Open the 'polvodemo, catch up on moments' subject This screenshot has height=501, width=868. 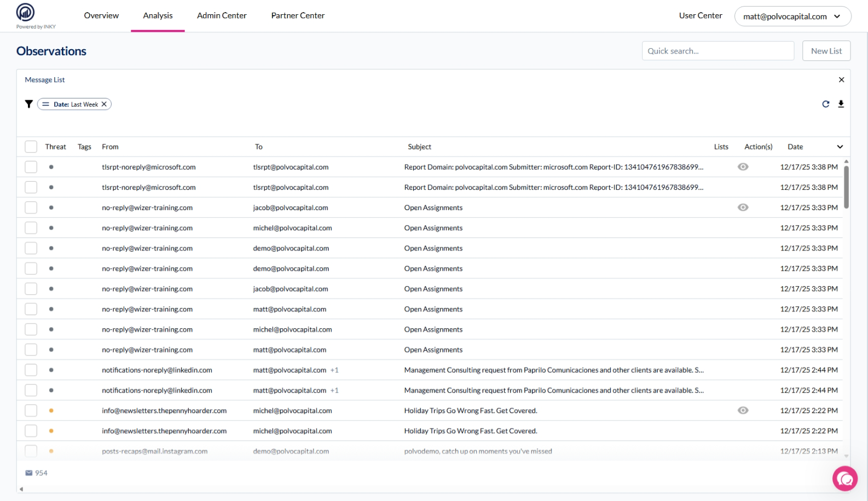coord(478,451)
